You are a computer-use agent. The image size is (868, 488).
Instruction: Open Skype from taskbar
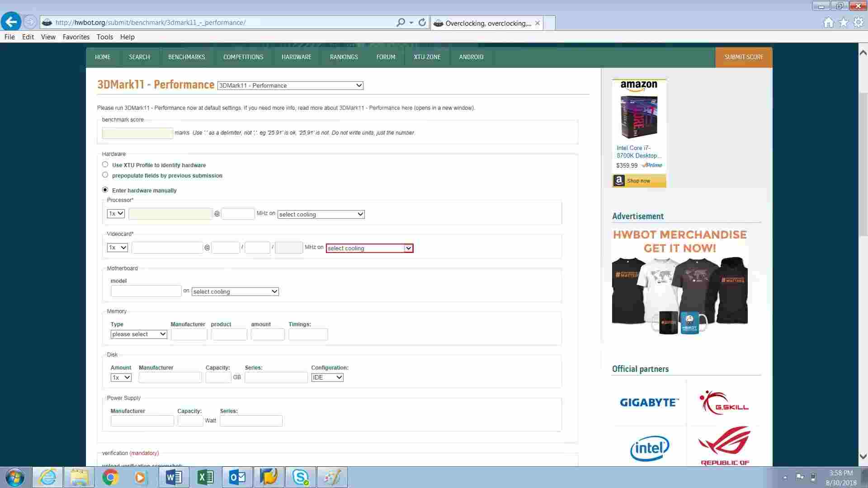coord(301,477)
